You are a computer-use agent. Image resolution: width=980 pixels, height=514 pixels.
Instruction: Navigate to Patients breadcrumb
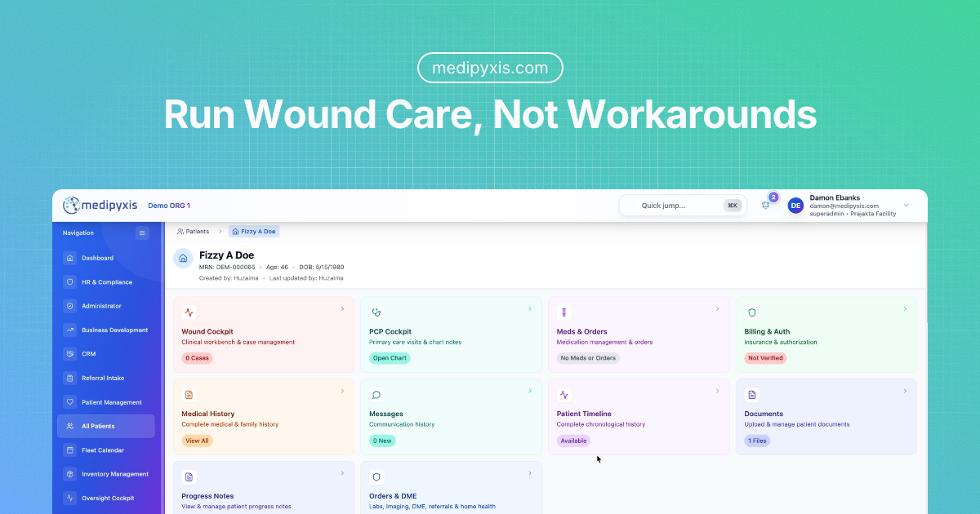(x=194, y=232)
